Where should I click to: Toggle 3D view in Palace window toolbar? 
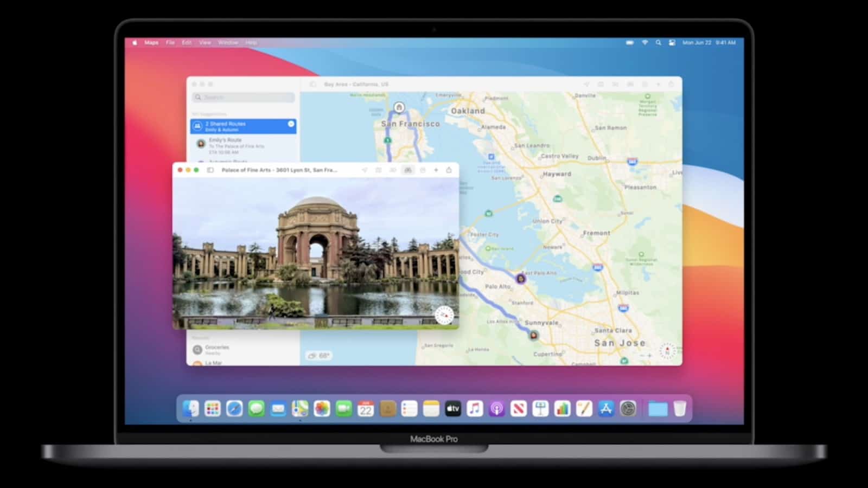pos(393,170)
